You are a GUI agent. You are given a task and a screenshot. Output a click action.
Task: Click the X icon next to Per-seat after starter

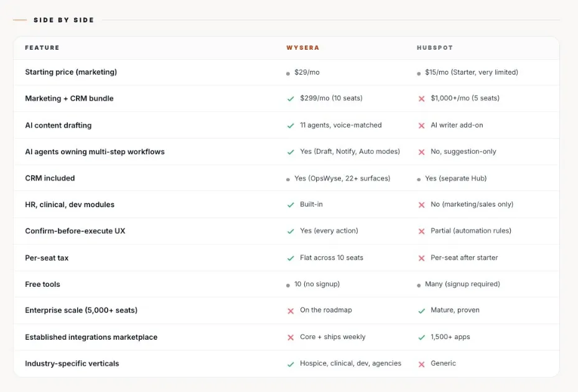point(421,258)
